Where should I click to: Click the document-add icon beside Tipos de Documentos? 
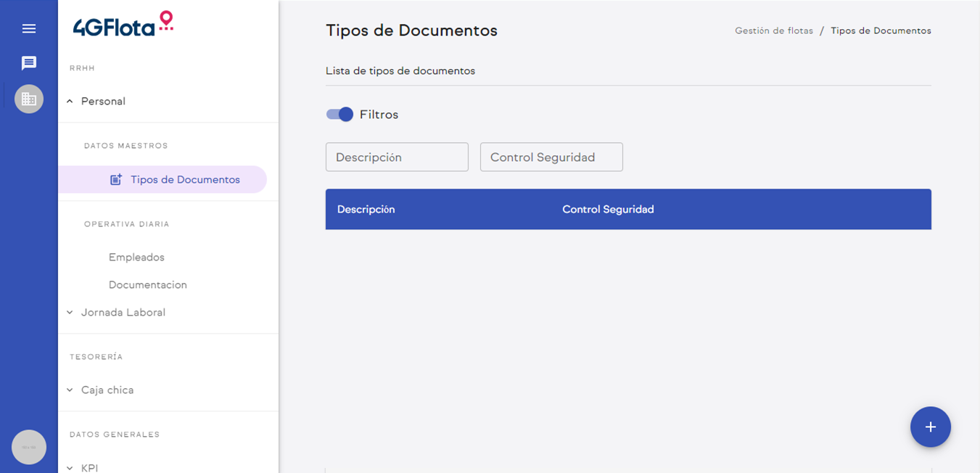pyautogui.click(x=116, y=180)
